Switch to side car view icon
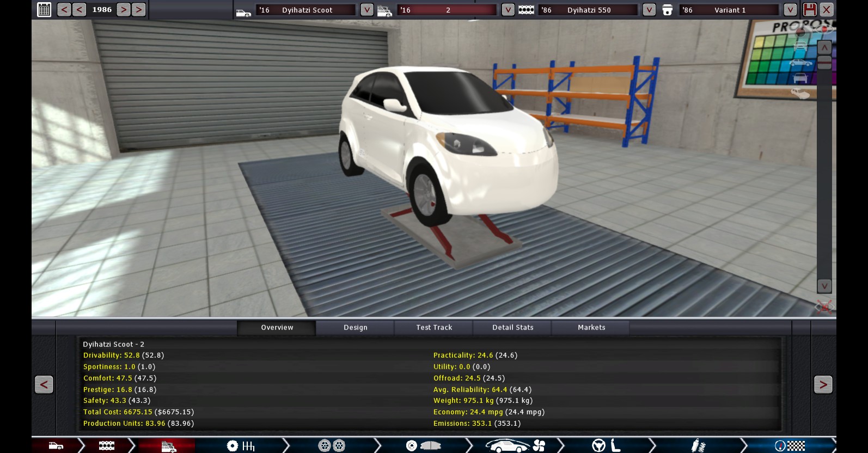This screenshot has width=868, height=453. [x=800, y=63]
